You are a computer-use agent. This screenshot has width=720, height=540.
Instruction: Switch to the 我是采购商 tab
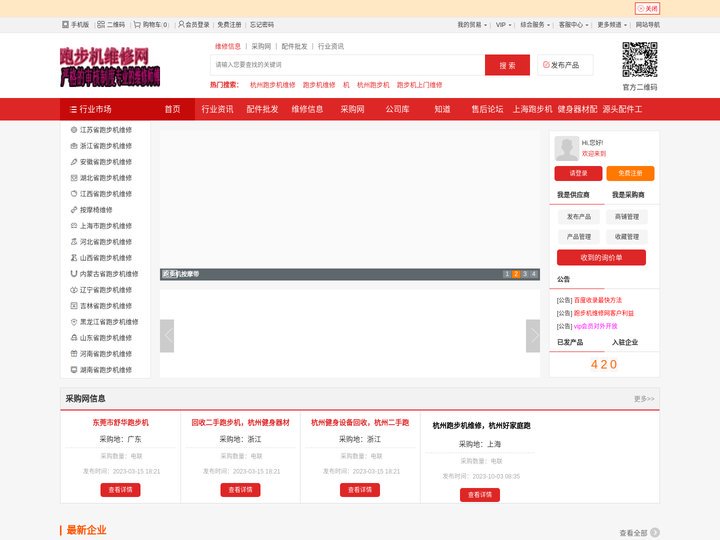pyautogui.click(x=628, y=195)
